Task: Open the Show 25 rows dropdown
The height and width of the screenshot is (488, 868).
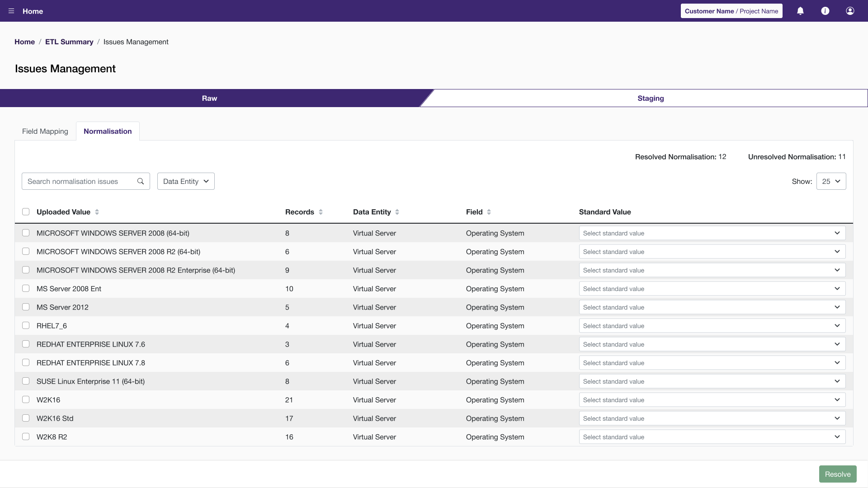Action: tap(831, 181)
